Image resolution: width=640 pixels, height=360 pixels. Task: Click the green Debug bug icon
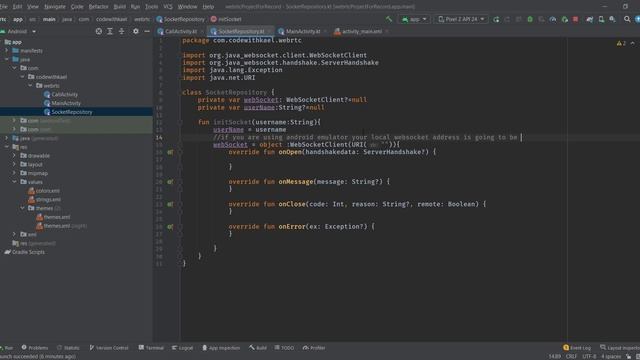(x=530, y=19)
